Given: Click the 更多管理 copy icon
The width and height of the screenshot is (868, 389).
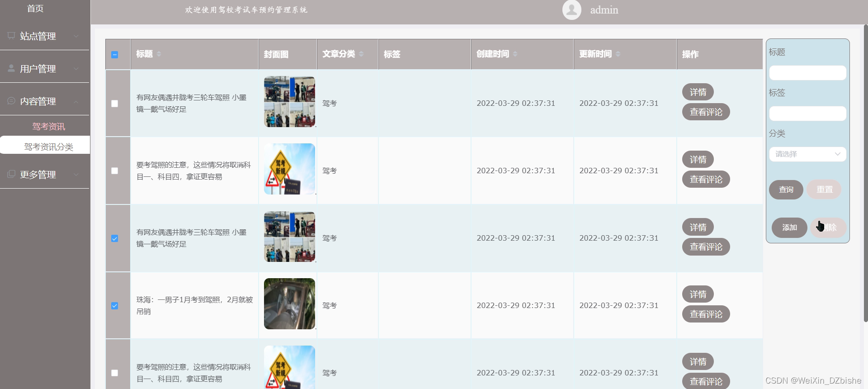Looking at the screenshot, I should [11, 174].
